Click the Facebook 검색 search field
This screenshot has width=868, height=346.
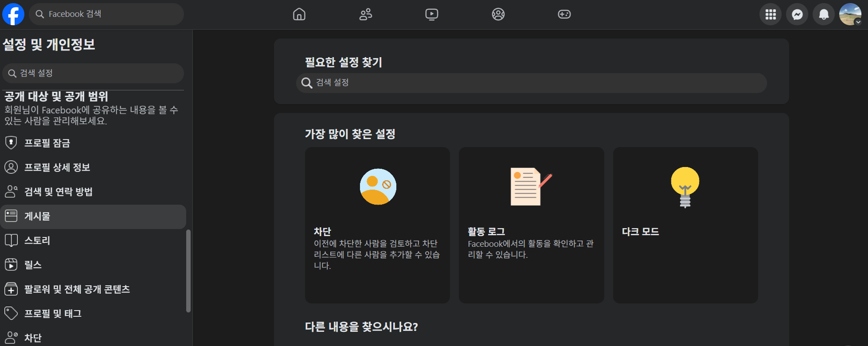coord(106,14)
